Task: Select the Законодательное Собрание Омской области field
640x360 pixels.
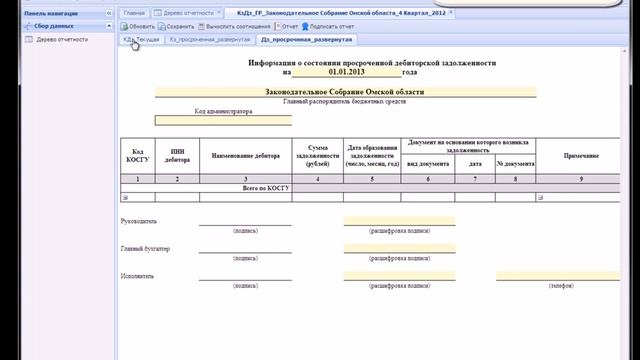Action: click(x=345, y=92)
